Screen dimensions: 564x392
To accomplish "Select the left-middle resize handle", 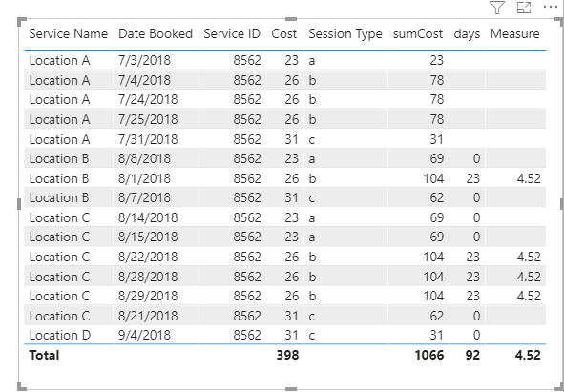I will coord(19,204).
